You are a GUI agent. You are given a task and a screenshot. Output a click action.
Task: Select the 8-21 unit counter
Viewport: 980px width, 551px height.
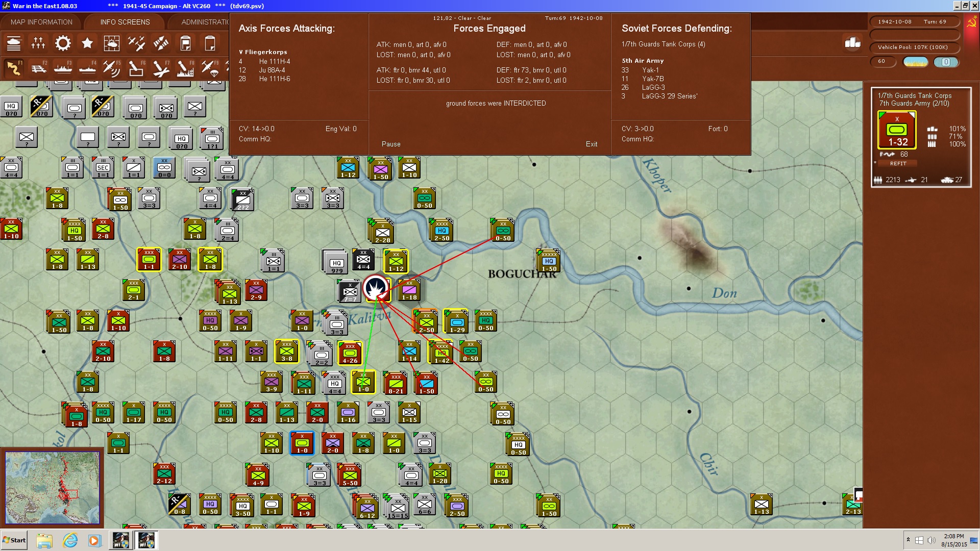(396, 383)
